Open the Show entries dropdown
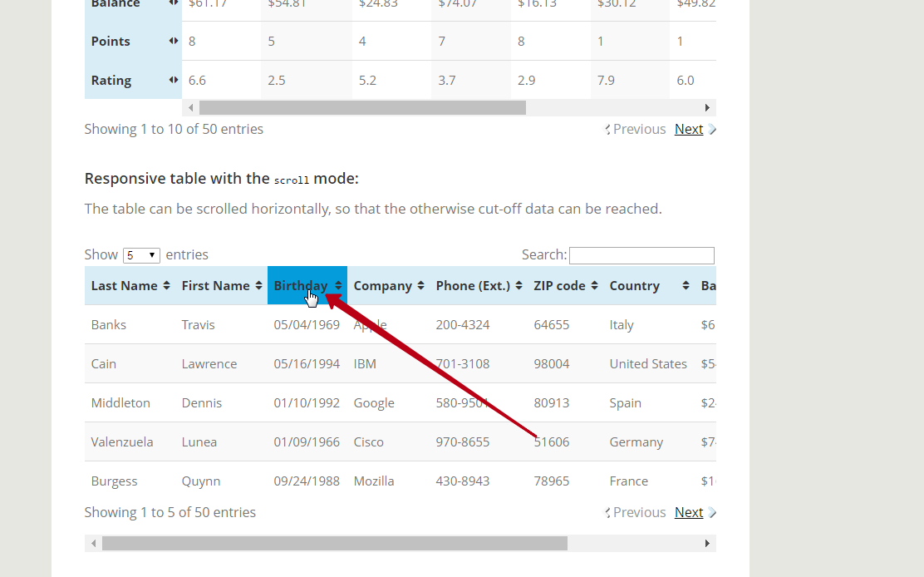This screenshot has height=577, width=924. [x=141, y=255]
